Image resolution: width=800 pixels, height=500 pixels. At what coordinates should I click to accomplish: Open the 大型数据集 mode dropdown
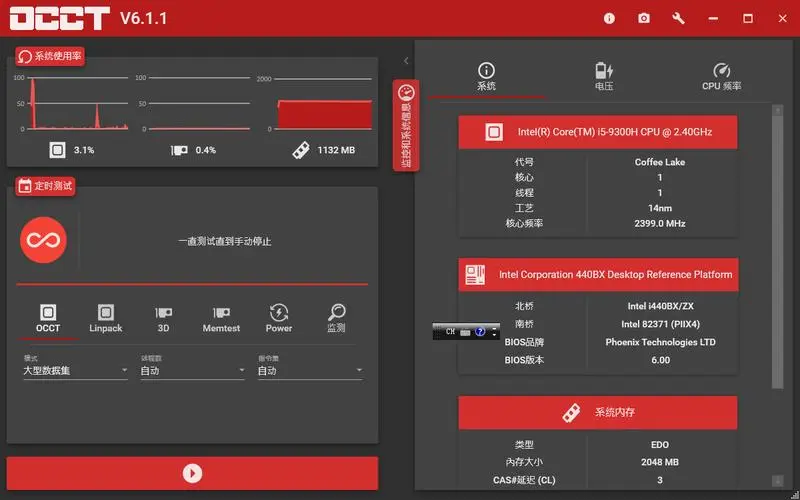76,370
